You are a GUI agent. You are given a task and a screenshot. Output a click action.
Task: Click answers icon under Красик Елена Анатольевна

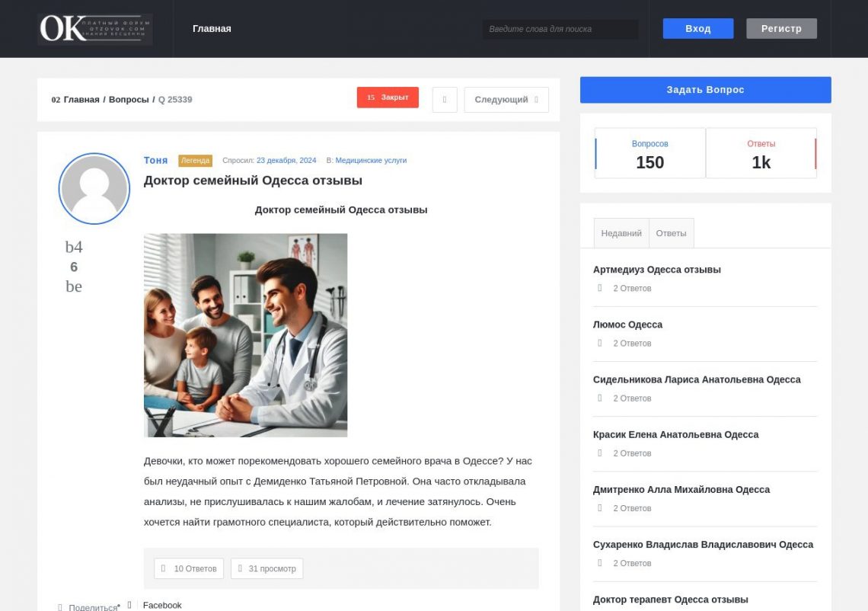coord(599,453)
